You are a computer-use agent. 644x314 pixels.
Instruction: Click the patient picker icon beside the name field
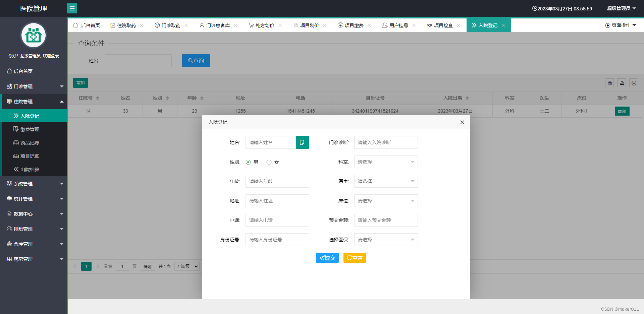click(x=302, y=142)
